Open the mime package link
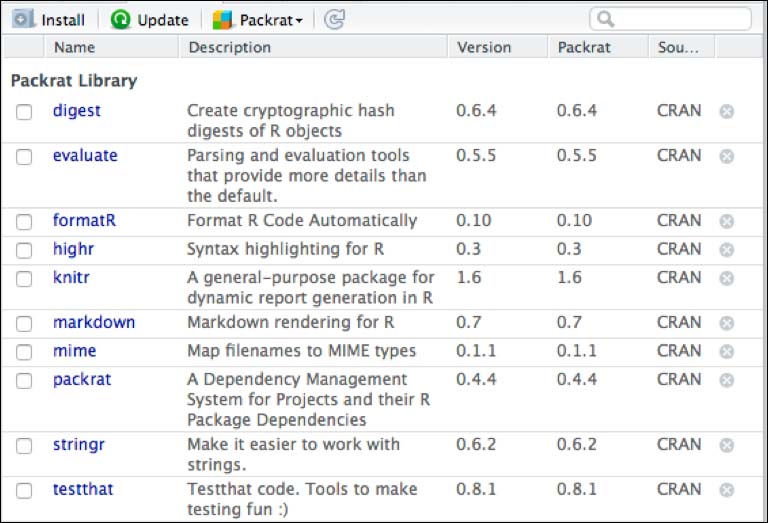 pos(74,351)
